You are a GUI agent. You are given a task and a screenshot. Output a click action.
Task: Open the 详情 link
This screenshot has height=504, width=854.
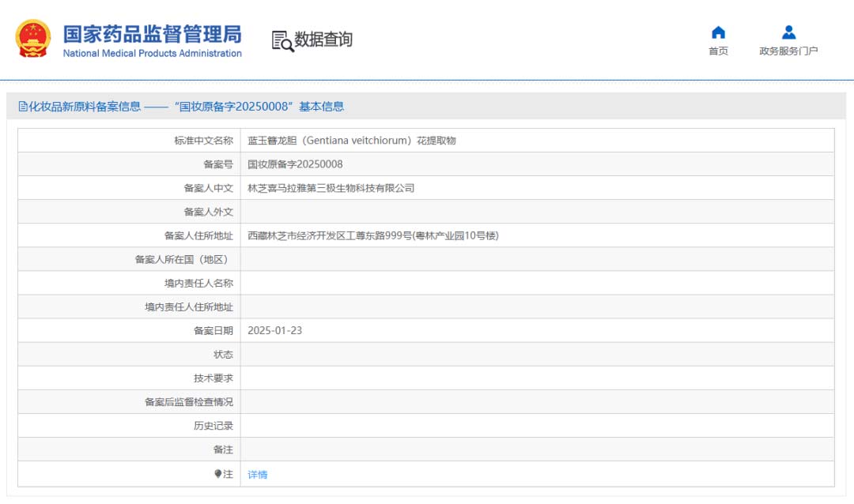pyautogui.click(x=258, y=475)
